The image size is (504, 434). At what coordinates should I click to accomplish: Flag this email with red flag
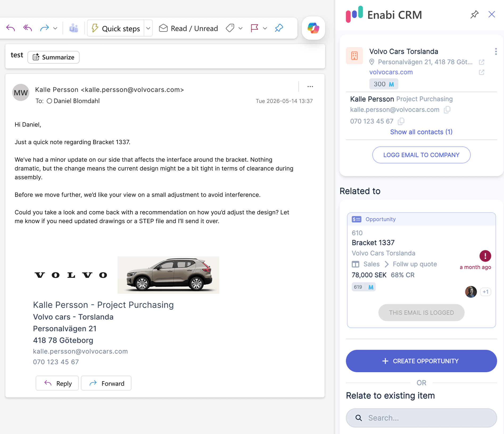[254, 28]
